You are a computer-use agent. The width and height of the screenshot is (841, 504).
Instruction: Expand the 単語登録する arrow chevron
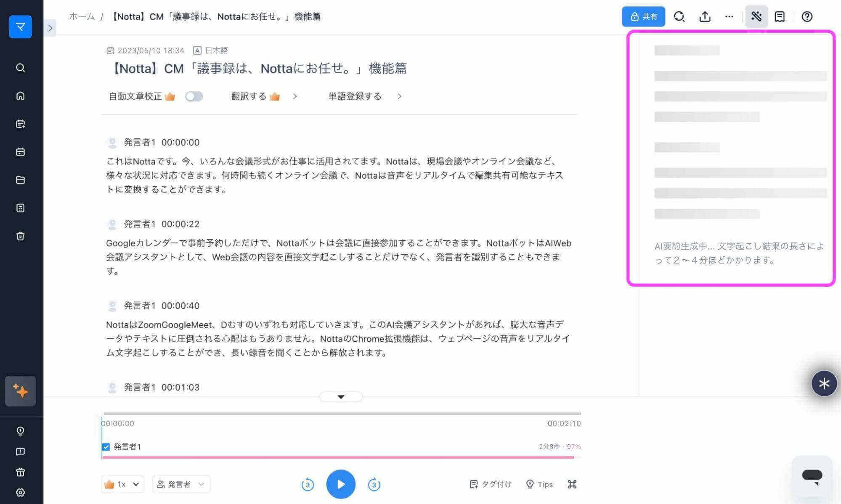click(x=400, y=96)
